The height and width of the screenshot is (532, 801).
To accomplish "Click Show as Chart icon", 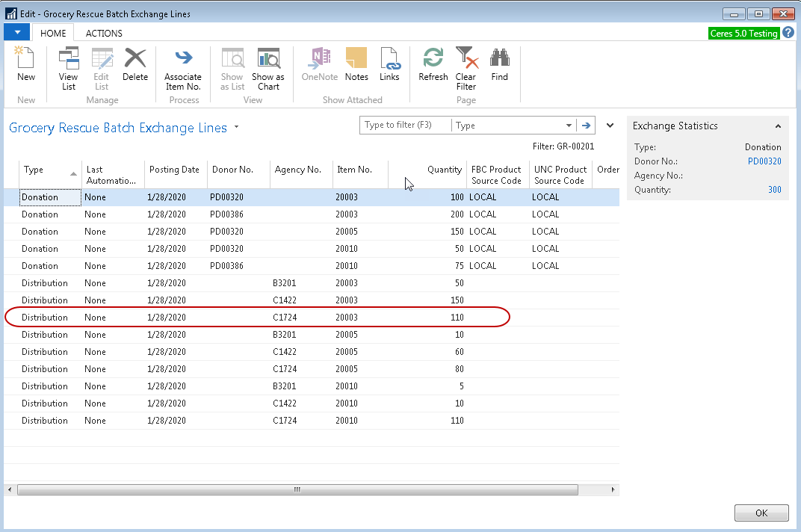I will tap(267, 68).
